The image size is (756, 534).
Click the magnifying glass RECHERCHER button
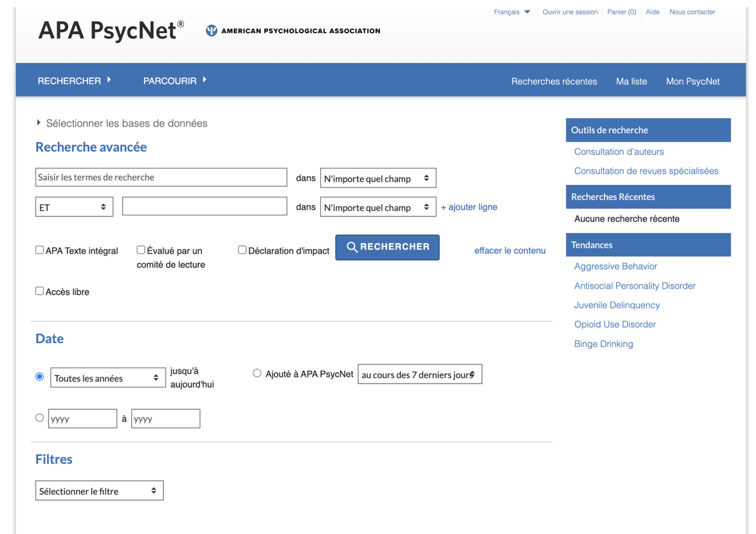pos(387,247)
